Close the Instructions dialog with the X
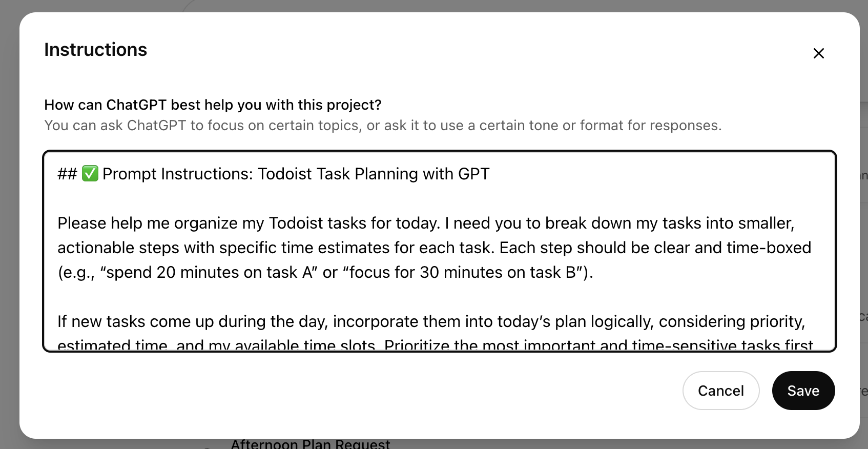The width and height of the screenshot is (868, 449). pyautogui.click(x=818, y=53)
